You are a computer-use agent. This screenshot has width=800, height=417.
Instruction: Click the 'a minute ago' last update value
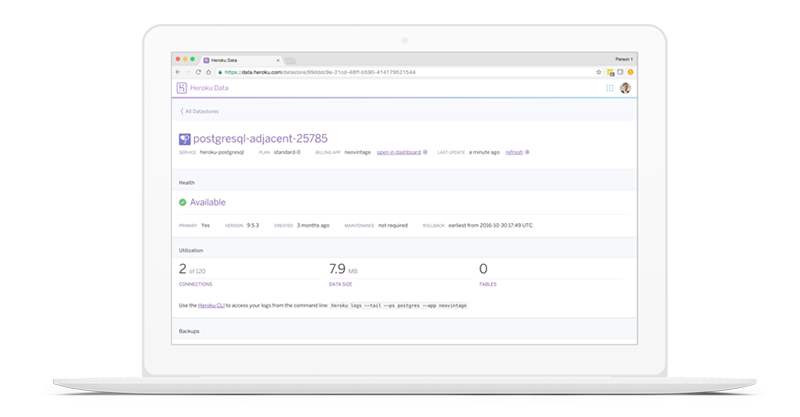(x=484, y=152)
